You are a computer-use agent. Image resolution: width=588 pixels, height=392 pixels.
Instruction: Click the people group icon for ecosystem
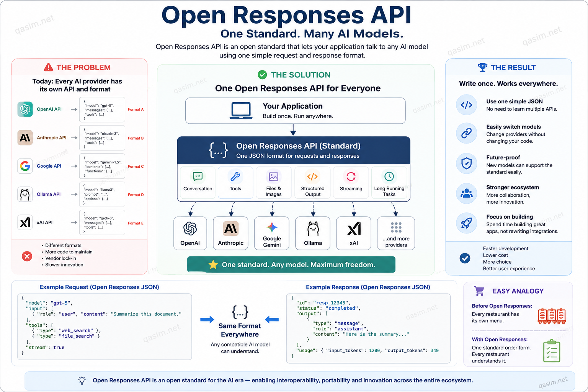467,193
